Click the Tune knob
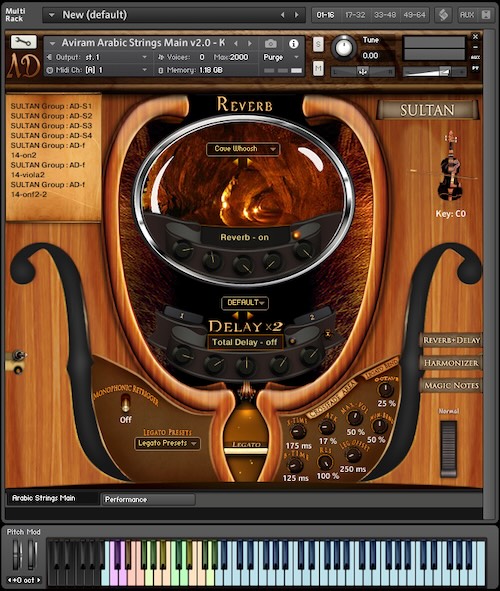The width and height of the screenshot is (500, 591). click(x=343, y=48)
